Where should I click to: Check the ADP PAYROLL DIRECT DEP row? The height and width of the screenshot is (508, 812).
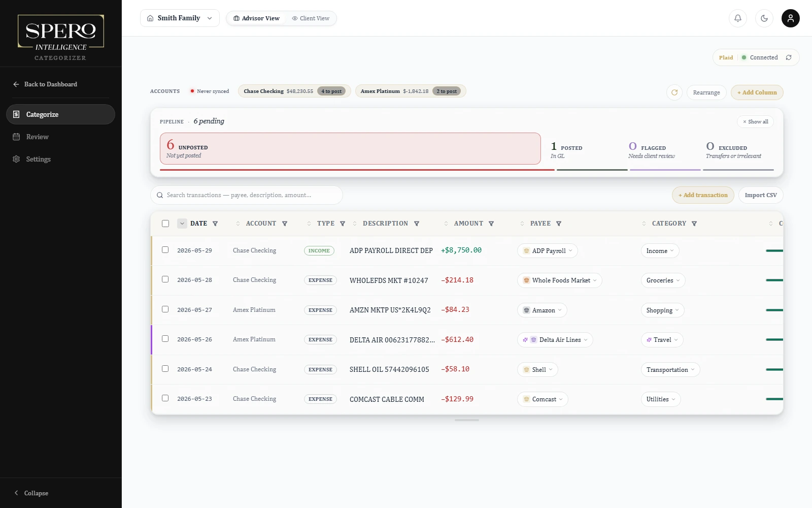pyautogui.click(x=165, y=249)
